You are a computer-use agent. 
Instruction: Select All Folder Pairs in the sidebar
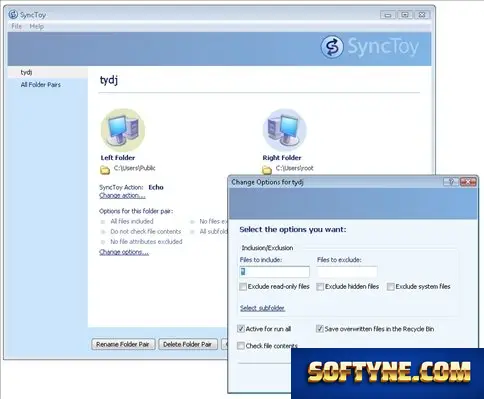[x=41, y=85]
